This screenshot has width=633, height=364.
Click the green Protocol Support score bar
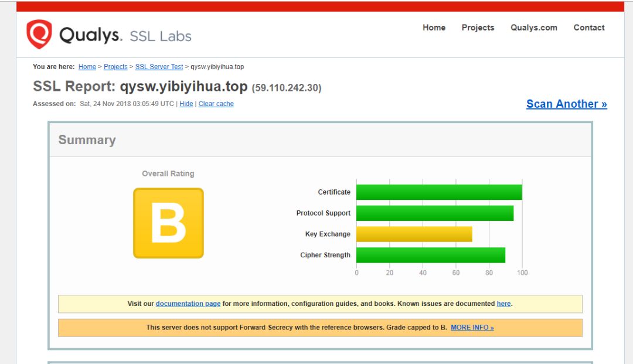[435, 213]
